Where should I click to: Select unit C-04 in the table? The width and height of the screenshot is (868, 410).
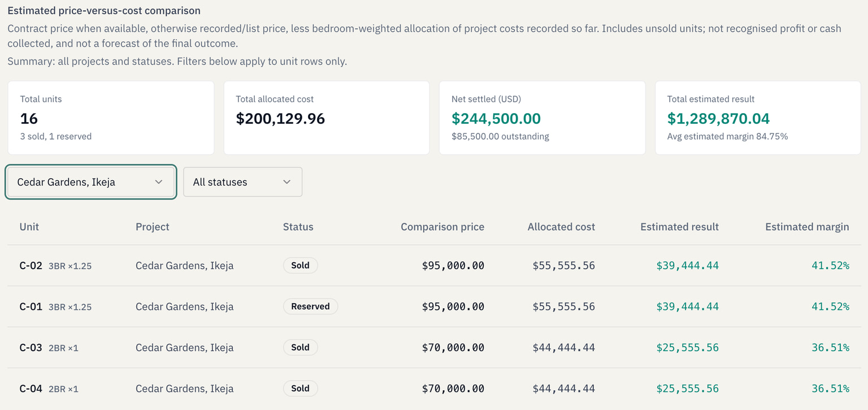[31, 389]
